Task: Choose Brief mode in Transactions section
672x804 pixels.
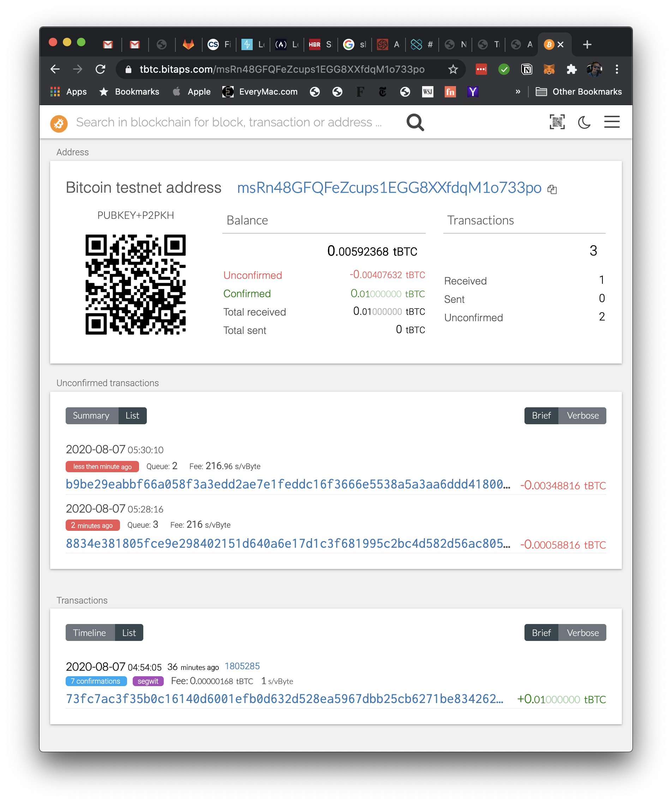Action: coord(541,633)
